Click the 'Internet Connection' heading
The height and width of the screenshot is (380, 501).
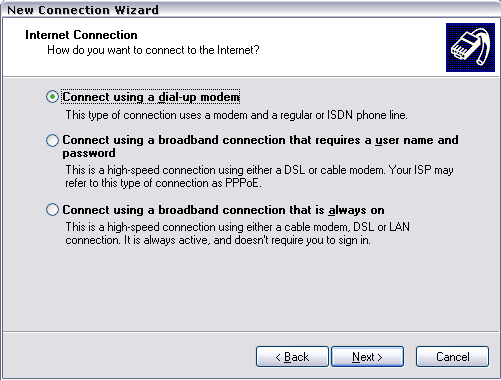click(81, 35)
